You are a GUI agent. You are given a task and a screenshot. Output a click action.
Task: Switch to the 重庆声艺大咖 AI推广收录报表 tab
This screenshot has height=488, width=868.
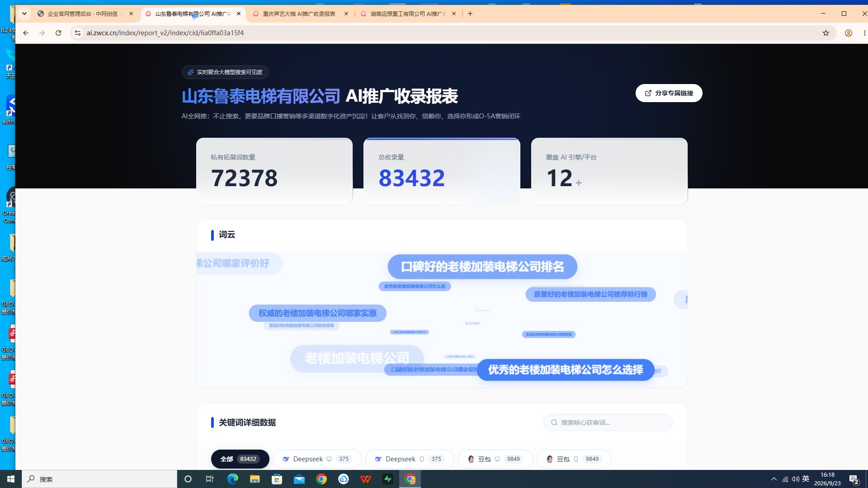[300, 14]
